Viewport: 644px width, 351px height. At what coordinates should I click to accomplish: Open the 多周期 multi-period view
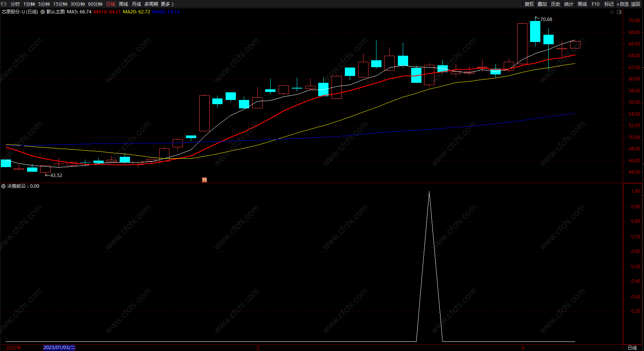tap(151, 4)
